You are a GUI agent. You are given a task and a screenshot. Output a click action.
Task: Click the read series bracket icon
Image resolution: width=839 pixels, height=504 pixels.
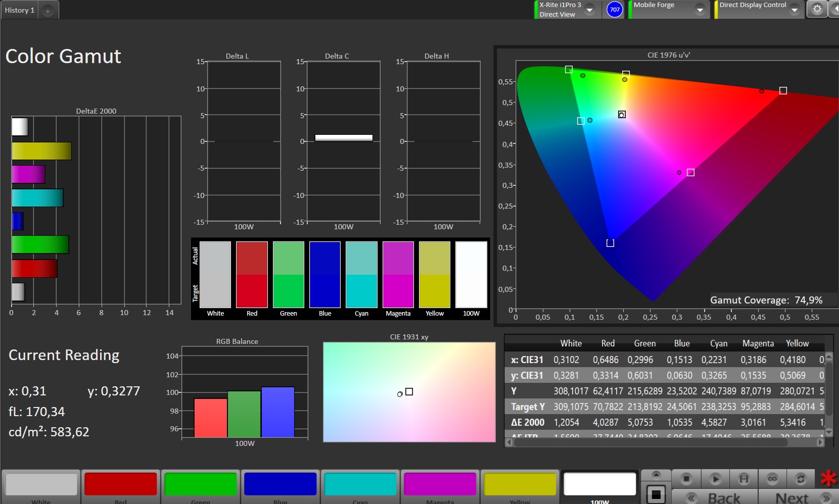[x=743, y=478]
